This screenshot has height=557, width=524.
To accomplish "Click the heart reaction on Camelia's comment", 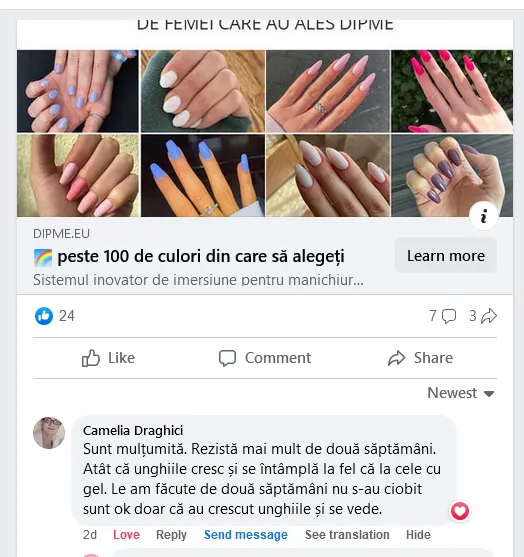I will pos(460,511).
